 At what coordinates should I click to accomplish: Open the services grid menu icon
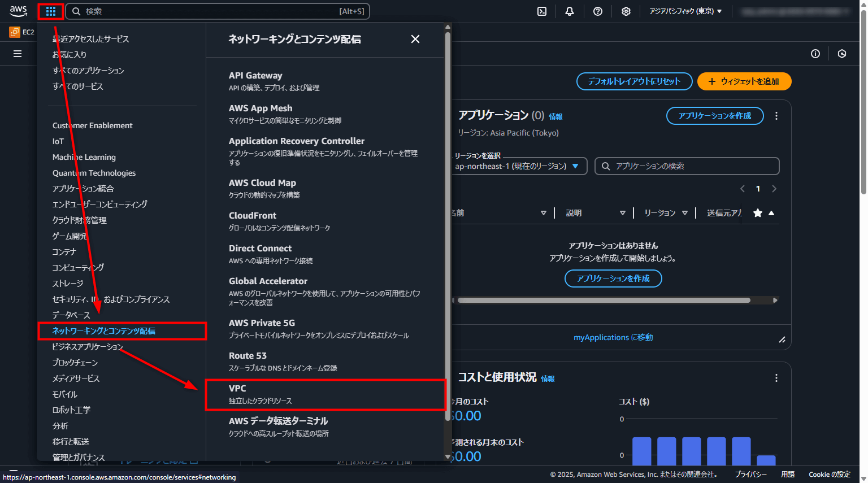click(51, 11)
